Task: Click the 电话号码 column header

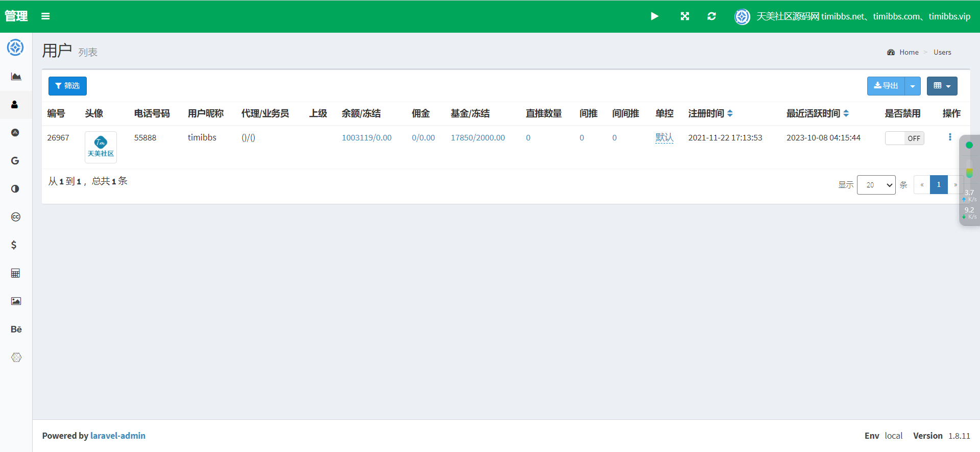Action: [152, 113]
